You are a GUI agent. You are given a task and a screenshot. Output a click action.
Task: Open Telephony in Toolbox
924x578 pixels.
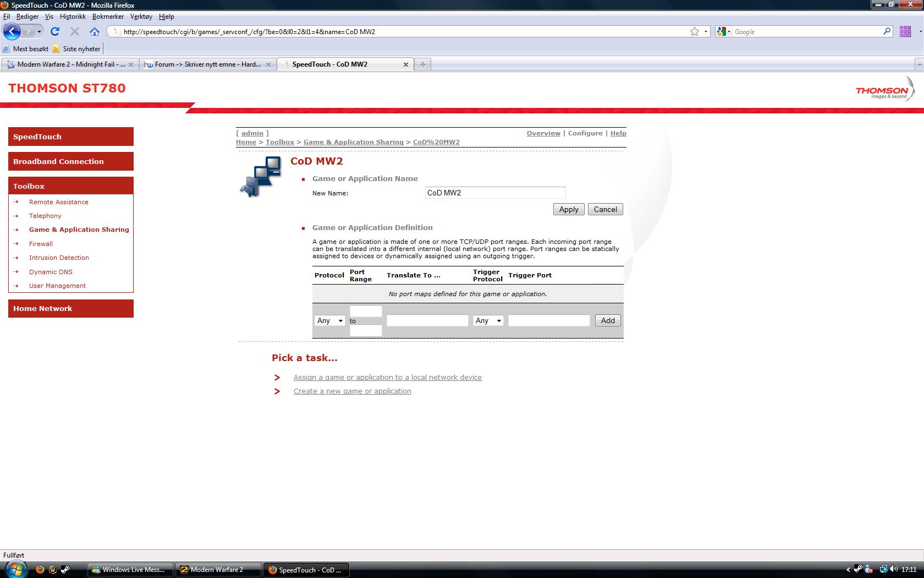click(45, 216)
